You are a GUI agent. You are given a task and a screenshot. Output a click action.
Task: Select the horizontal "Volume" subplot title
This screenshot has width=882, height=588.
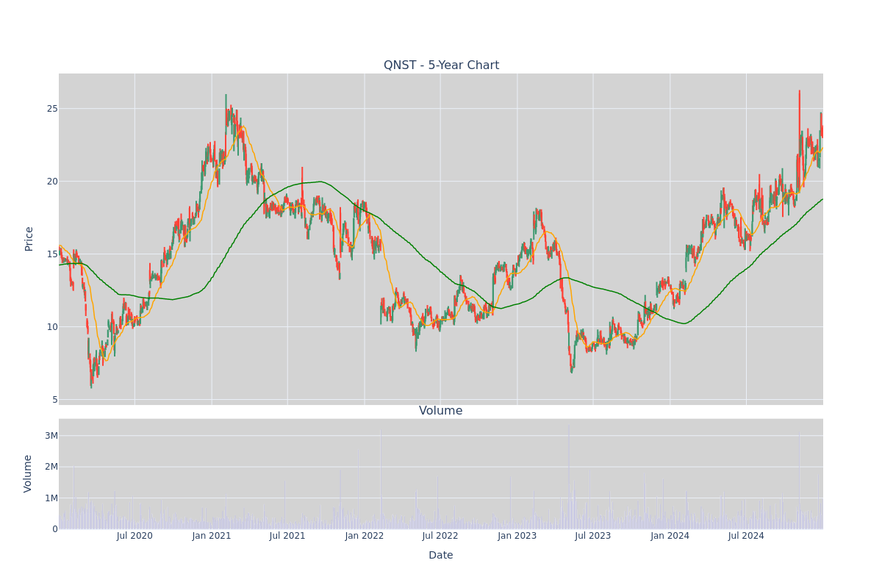click(441, 411)
